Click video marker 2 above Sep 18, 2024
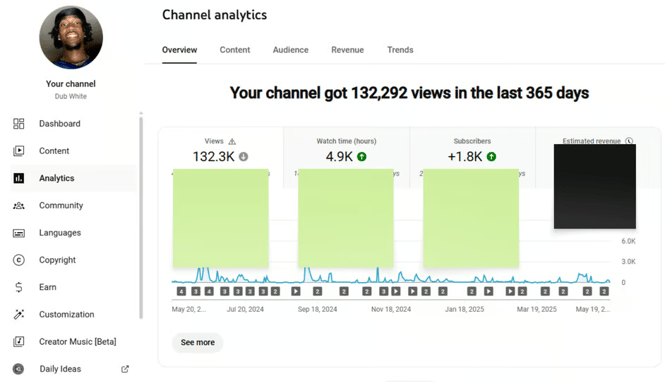 point(317,291)
